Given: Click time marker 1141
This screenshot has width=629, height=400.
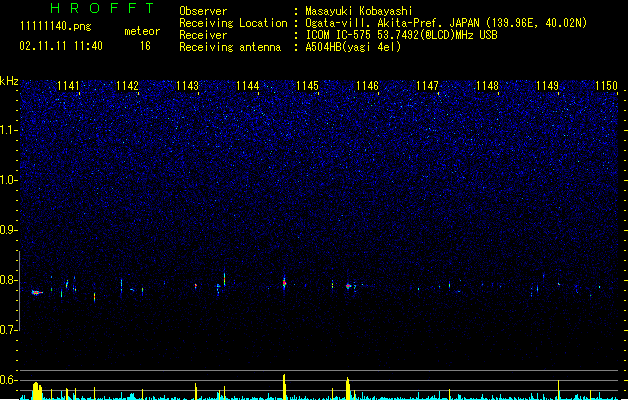Looking at the screenshot, I should [68, 86].
